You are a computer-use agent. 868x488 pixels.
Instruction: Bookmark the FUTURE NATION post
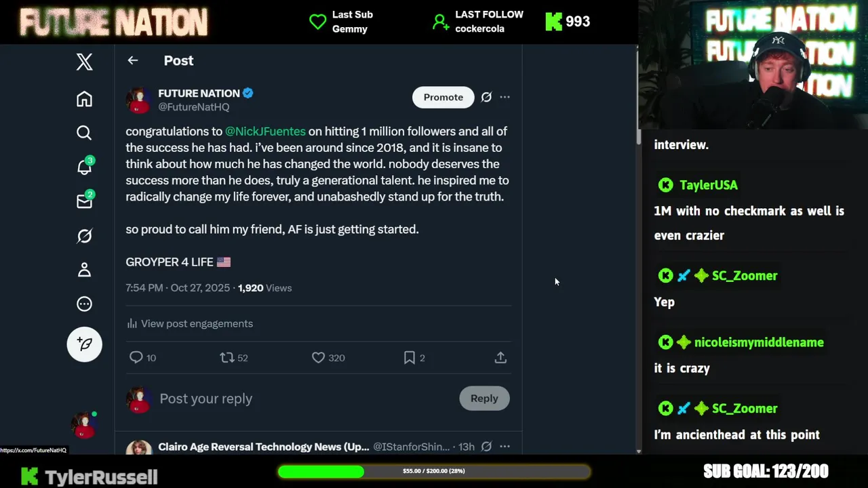(x=410, y=357)
